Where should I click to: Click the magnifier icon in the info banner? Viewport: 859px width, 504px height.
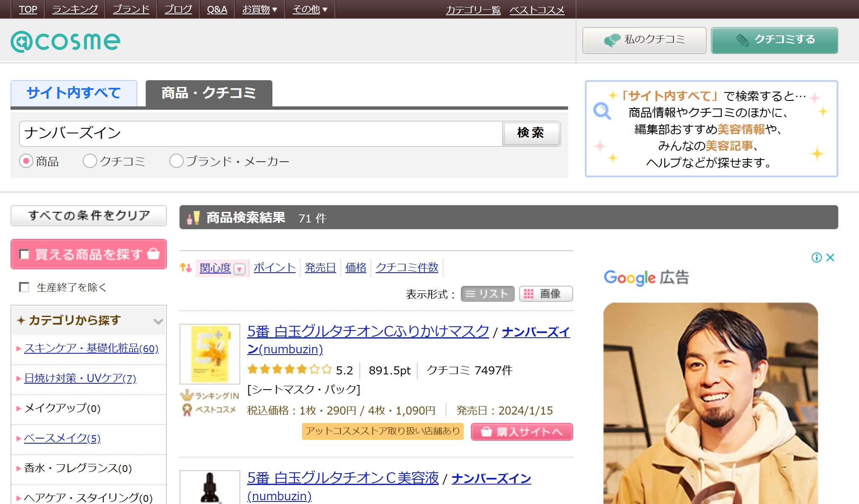[602, 111]
